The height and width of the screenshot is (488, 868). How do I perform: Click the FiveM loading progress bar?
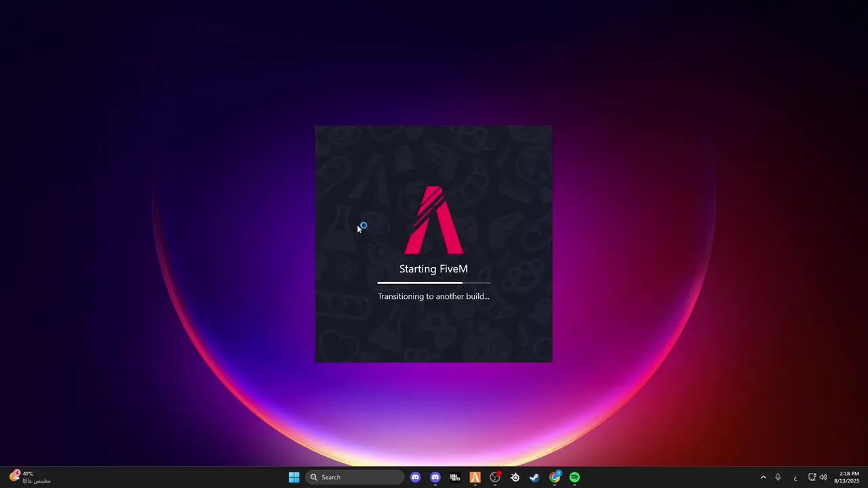[x=434, y=283]
